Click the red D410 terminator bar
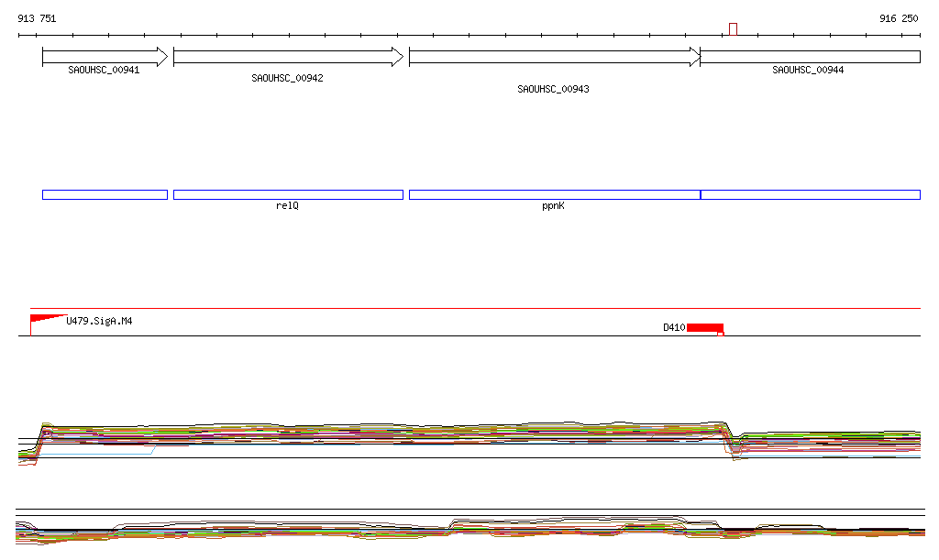This screenshot has width=939, height=560. pyautogui.click(x=705, y=327)
